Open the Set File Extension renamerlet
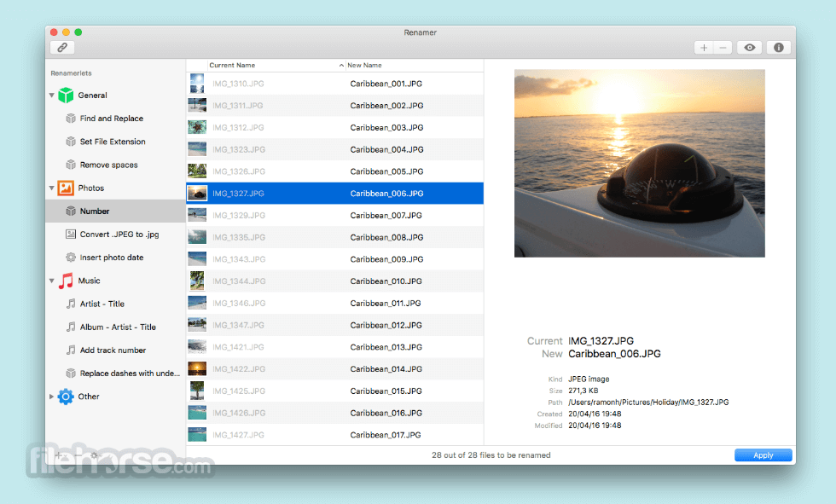Screen dimensions: 836x504 113,142
